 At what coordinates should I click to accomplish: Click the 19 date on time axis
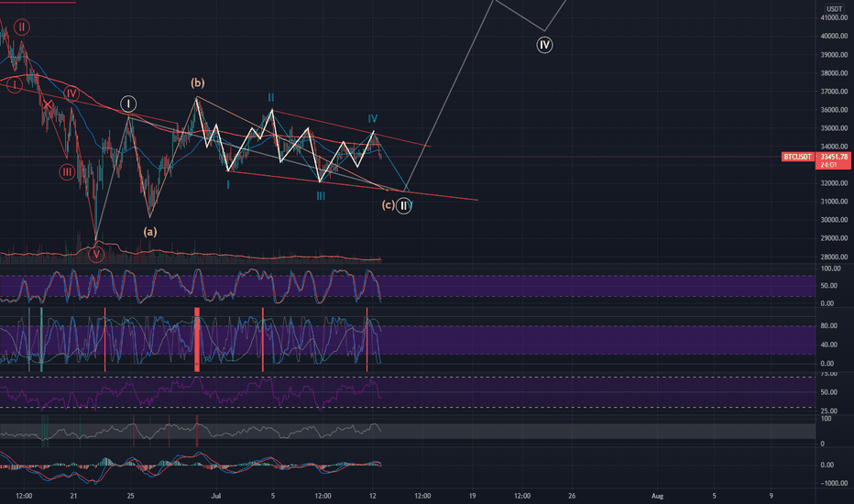472,497
